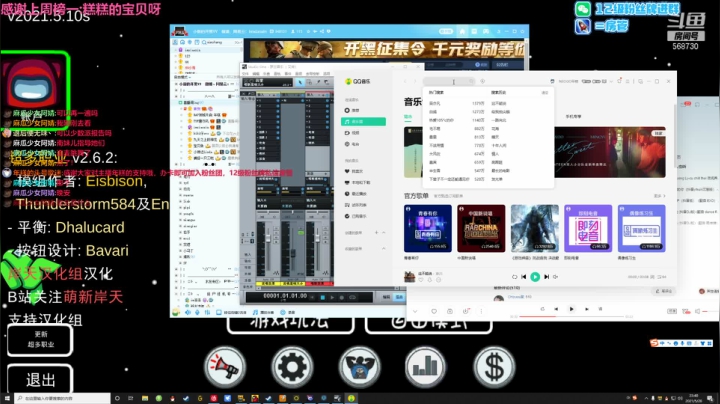Click the speaker icon at YY window bottom
The image size is (720, 404).
pos(188,312)
